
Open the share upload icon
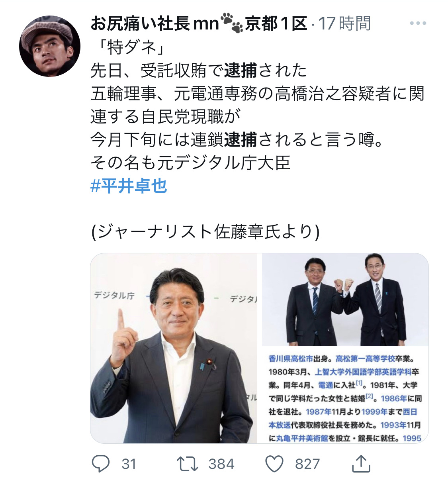point(361,463)
